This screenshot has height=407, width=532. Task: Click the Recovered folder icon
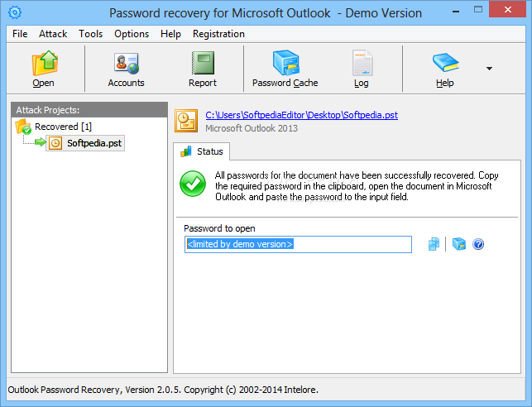click(x=23, y=127)
